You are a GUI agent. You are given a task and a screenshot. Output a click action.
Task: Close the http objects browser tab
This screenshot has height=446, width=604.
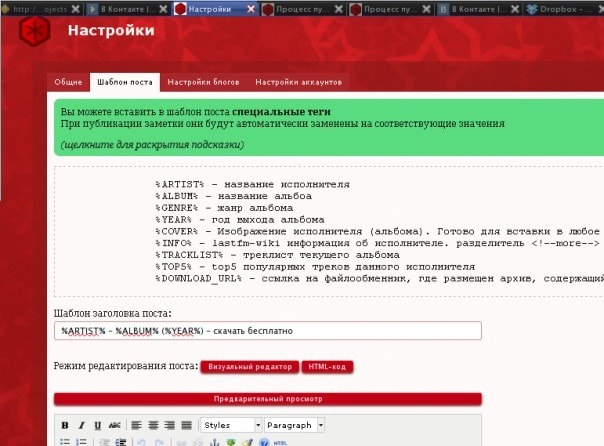76,9
